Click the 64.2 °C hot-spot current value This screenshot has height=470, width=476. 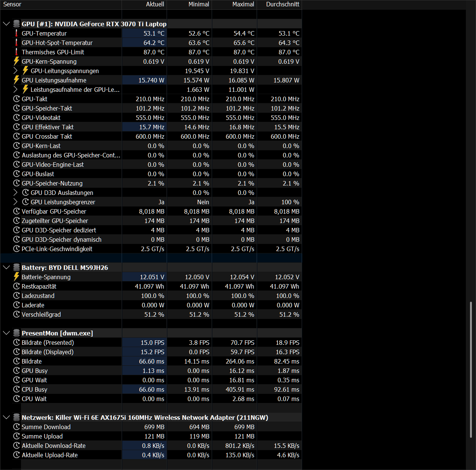(154, 43)
